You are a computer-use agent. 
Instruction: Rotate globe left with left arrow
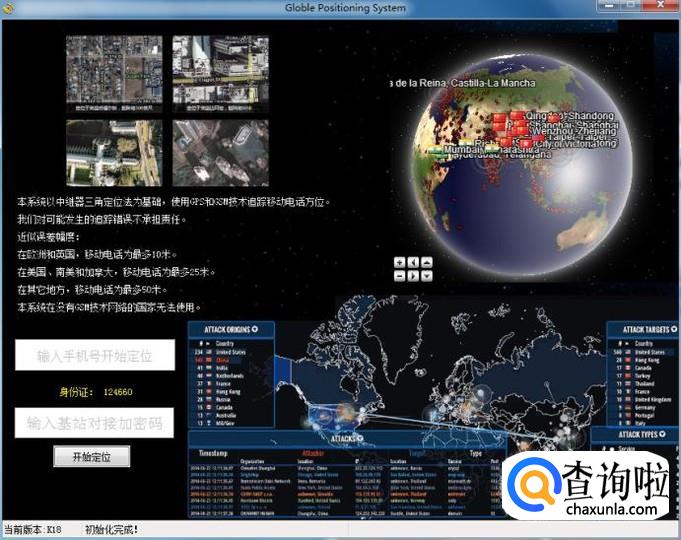tap(413, 262)
